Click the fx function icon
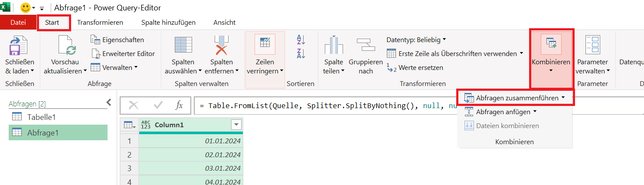 (179, 105)
